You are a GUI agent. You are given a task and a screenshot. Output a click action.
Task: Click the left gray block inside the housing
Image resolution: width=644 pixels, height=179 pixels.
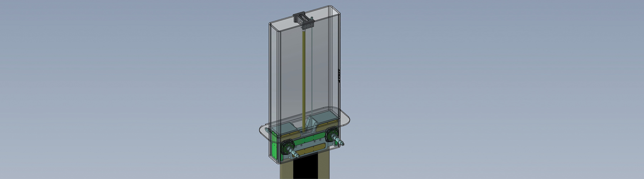click(x=286, y=128)
